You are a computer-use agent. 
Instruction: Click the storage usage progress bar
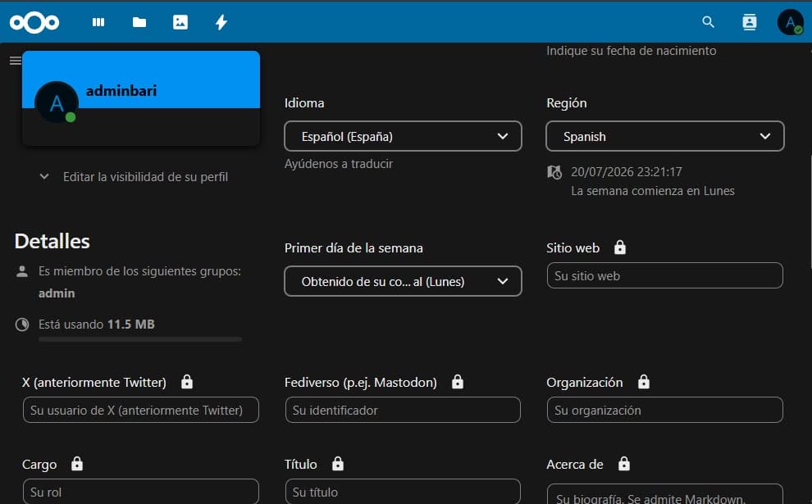(140, 339)
